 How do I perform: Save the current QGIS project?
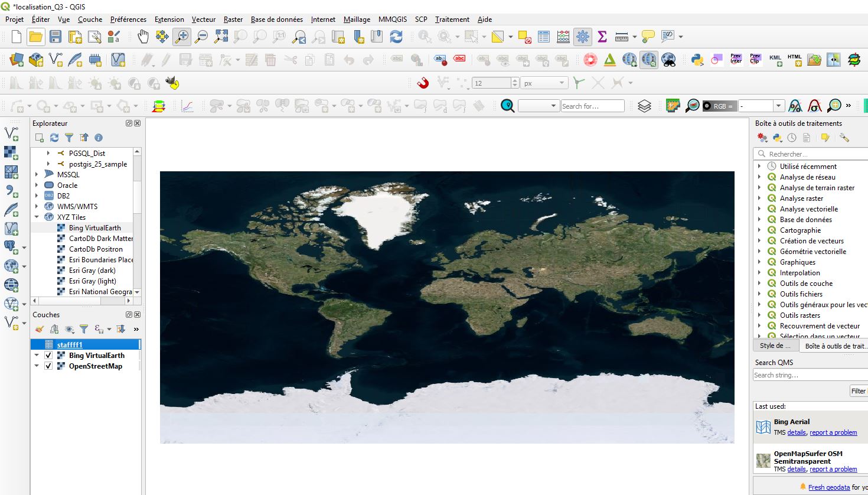pos(55,36)
